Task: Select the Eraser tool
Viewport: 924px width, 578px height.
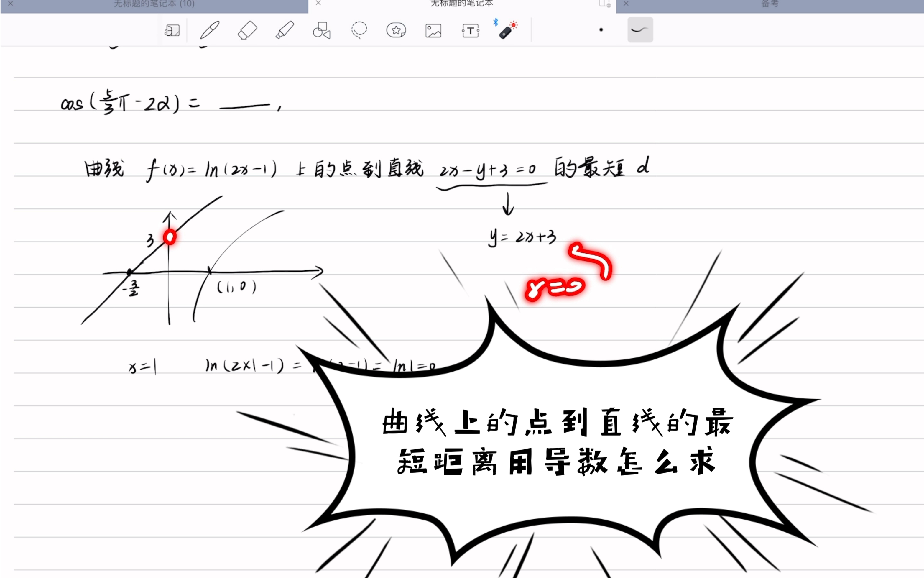Action: pyautogui.click(x=247, y=30)
